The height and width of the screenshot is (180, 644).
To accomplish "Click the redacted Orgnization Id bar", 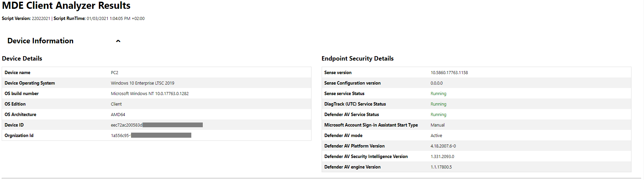I will (x=161, y=136).
